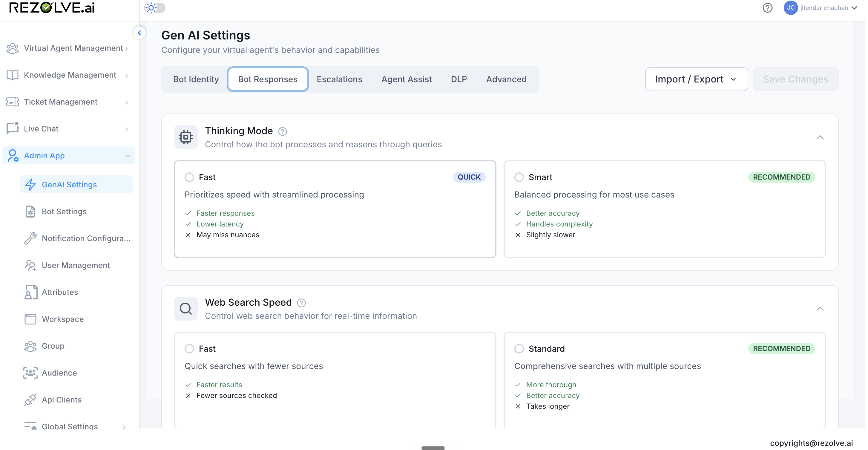
Task: Switch to the Agent Assist tab
Action: tap(406, 79)
